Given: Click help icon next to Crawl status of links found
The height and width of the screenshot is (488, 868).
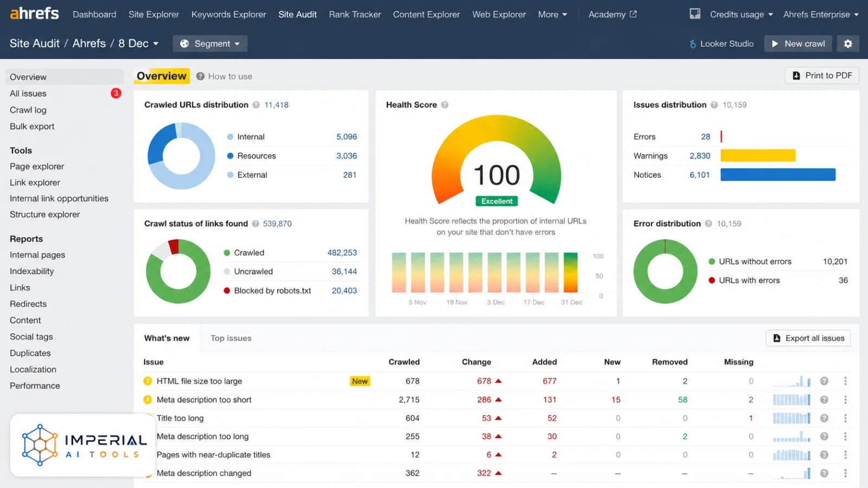Looking at the screenshot, I should [256, 223].
